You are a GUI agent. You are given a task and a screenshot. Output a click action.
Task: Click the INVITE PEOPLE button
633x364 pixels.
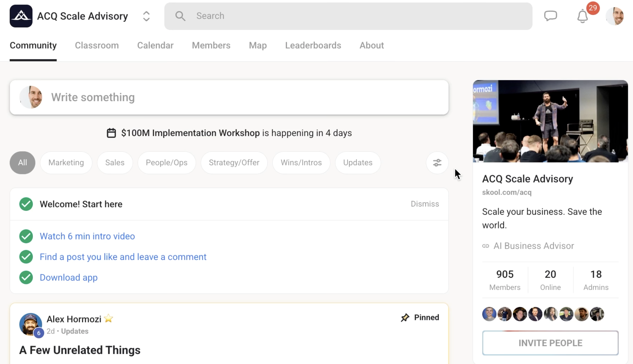(x=550, y=343)
